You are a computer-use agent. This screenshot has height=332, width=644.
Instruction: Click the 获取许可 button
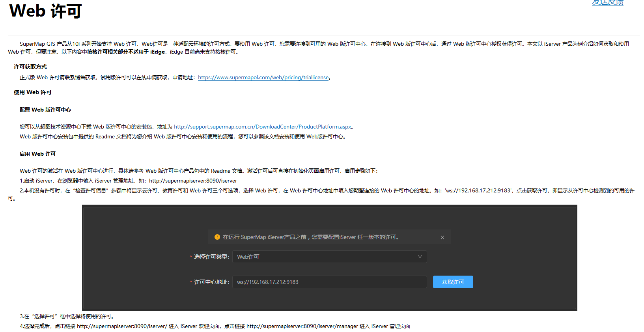click(x=453, y=282)
